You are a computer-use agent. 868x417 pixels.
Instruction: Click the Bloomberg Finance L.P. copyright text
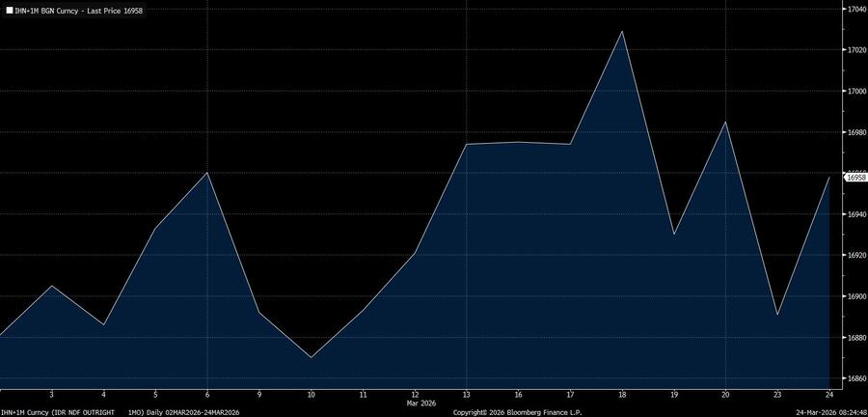coord(519,412)
